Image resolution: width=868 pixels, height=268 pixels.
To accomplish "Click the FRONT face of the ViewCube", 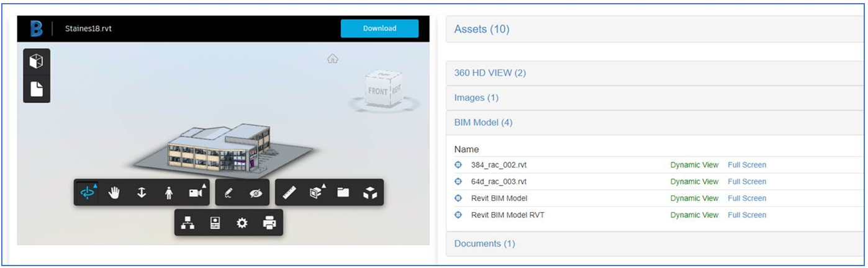I will point(378,91).
